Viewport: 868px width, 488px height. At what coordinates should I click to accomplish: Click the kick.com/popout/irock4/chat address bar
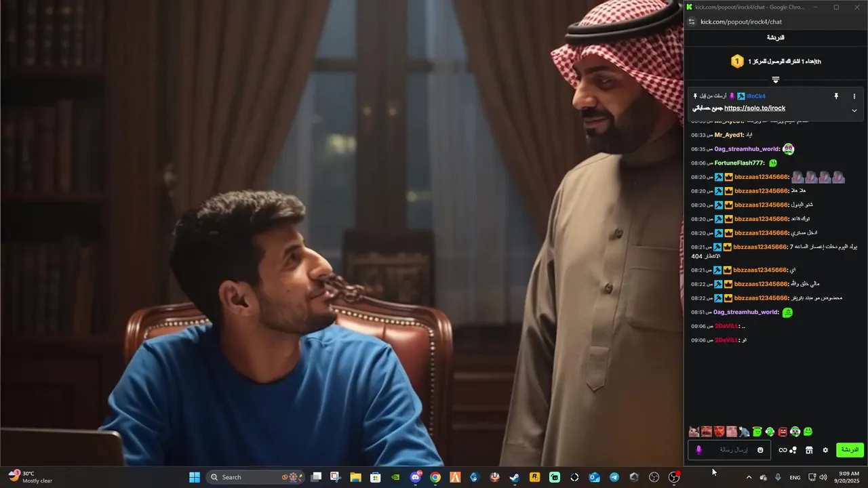pos(741,22)
